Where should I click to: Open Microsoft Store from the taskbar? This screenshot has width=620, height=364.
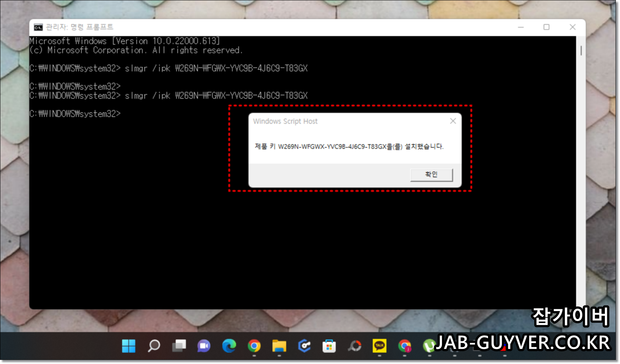pyautogui.click(x=329, y=346)
